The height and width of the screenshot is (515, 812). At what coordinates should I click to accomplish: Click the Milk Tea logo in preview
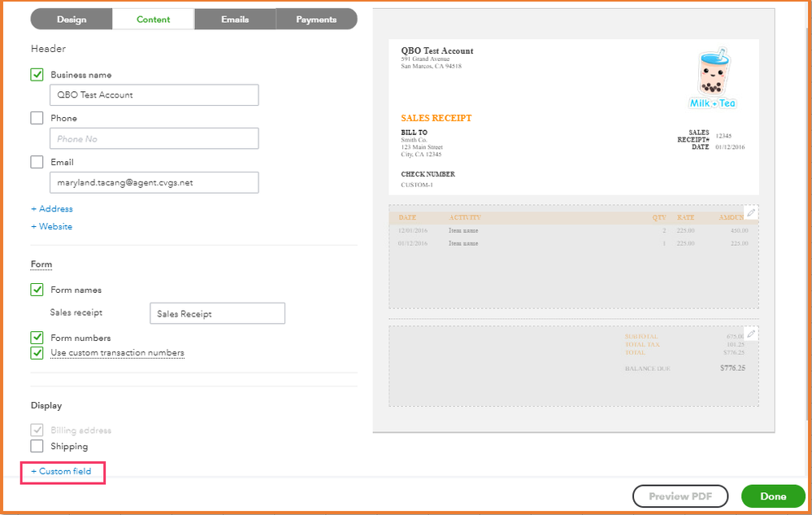[713, 78]
